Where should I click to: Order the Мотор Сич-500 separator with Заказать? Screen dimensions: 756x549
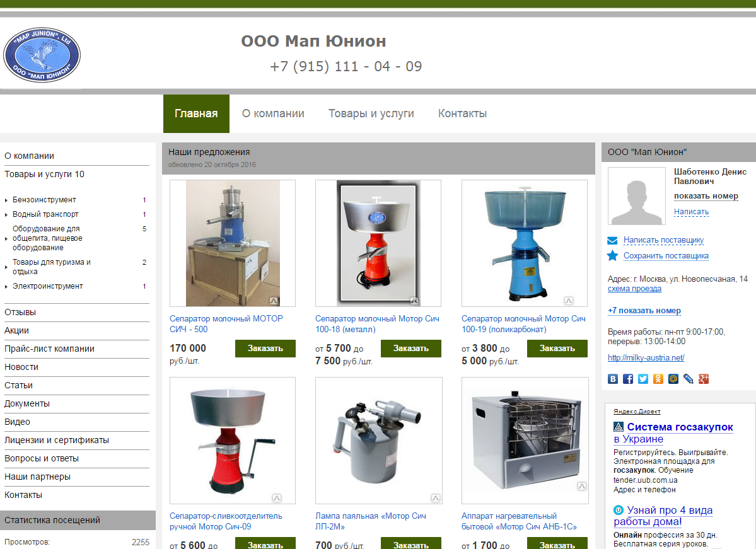[x=265, y=349]
